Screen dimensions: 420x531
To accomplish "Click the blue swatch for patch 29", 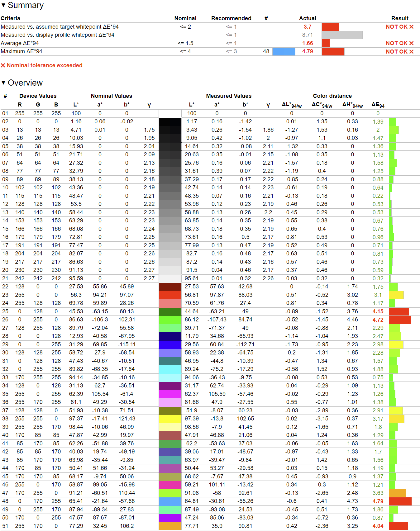I will pos(170,344).
